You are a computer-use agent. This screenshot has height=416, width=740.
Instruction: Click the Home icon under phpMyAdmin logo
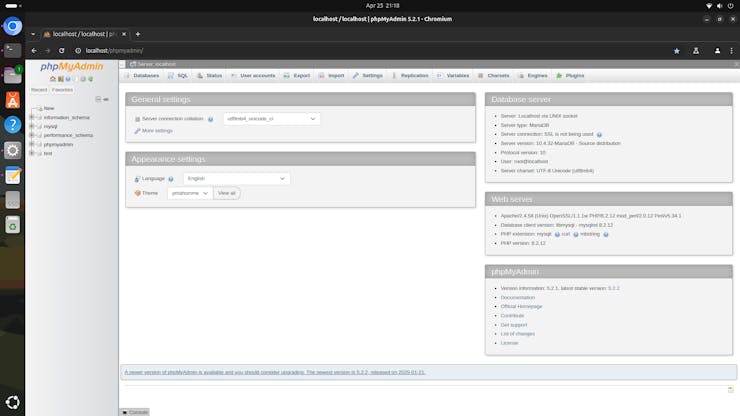(53, 79)
